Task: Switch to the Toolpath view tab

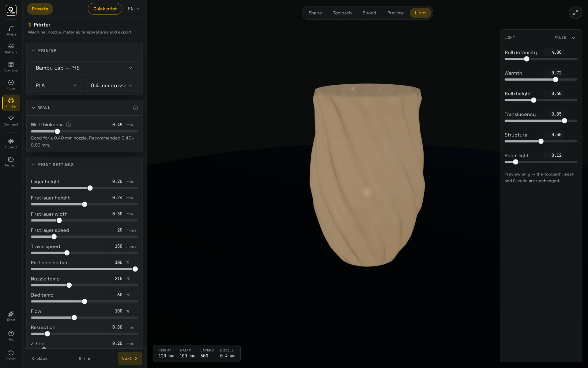Action: 342,13
